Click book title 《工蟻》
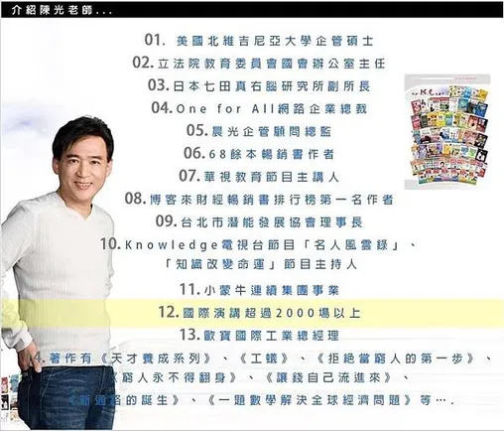The width and height of the screenshot is (504, 431). 264,359
